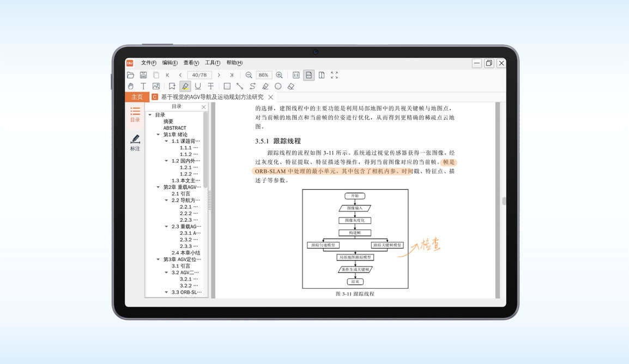Select the Strikethrough annotation tool

coord(210,86)
